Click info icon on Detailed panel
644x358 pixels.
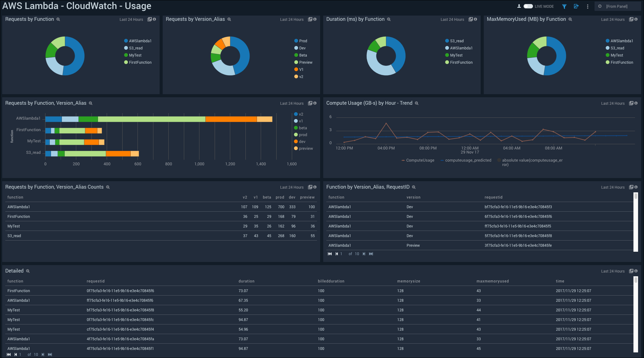[636, 271]
